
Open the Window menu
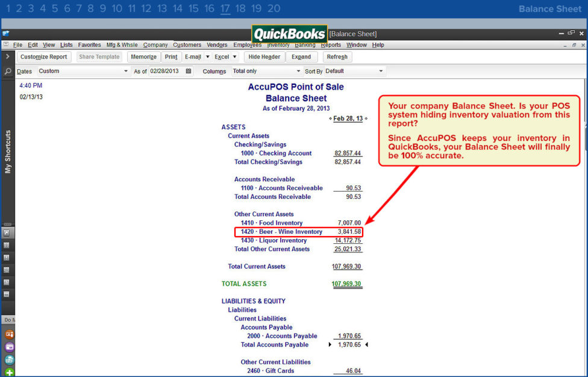click(x=356, y=45)
